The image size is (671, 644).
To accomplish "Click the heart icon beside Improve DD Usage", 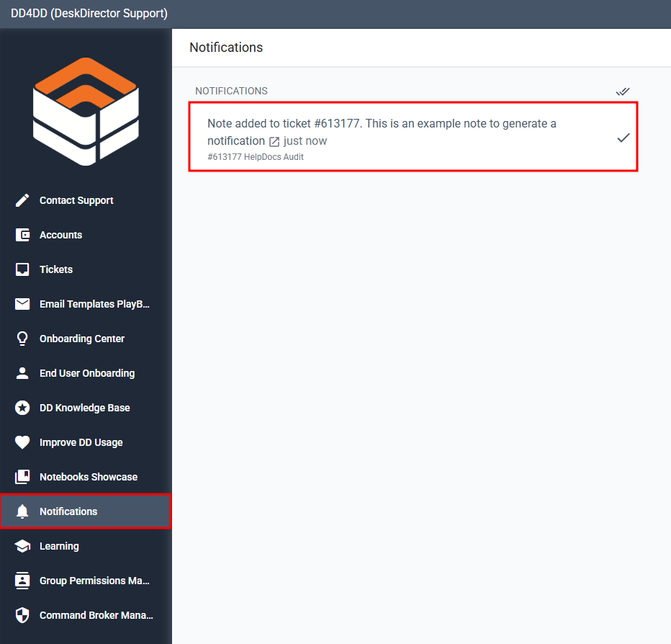I will 22,442.
